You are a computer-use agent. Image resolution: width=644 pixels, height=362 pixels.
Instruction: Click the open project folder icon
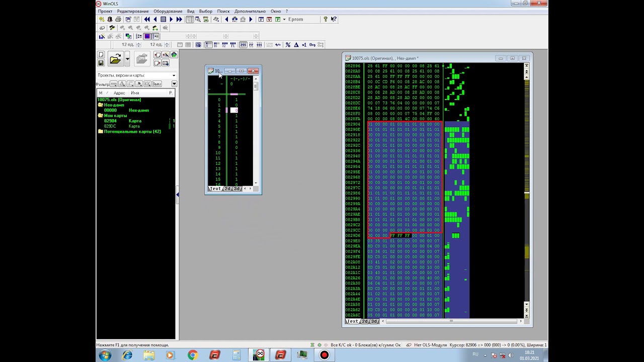tap(115, 59)
